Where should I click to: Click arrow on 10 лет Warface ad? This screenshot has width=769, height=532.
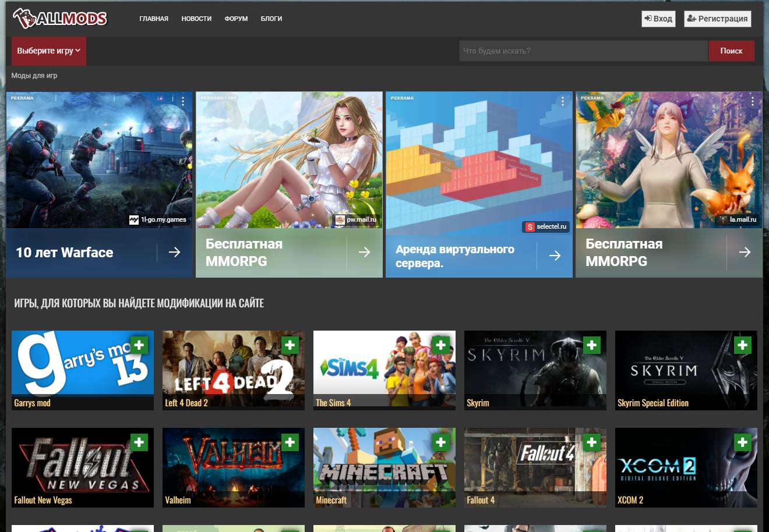point(174,252)
